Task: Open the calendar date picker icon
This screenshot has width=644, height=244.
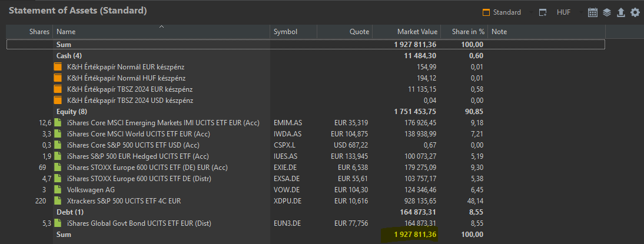Action: [592, 13]
